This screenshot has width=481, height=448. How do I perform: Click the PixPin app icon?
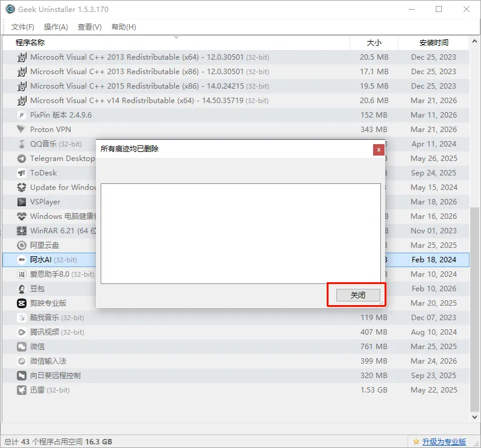coord(22,115)
